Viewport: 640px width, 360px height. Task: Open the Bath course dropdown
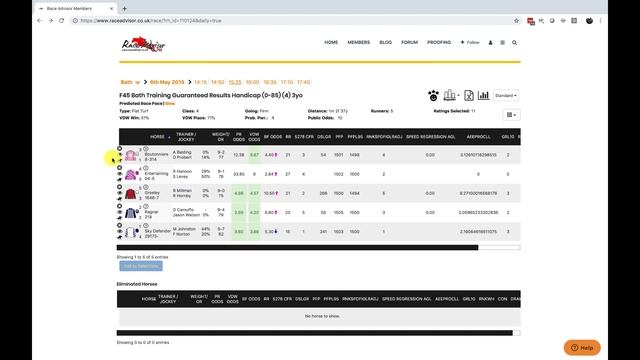click(x=130, y=82)
